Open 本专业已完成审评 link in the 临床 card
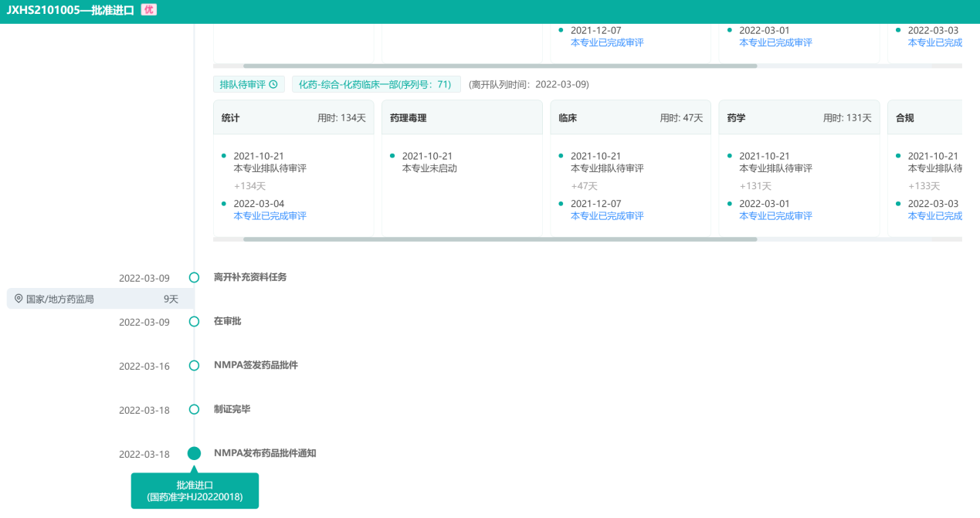 pyautogui.click(x=606, y=216)
